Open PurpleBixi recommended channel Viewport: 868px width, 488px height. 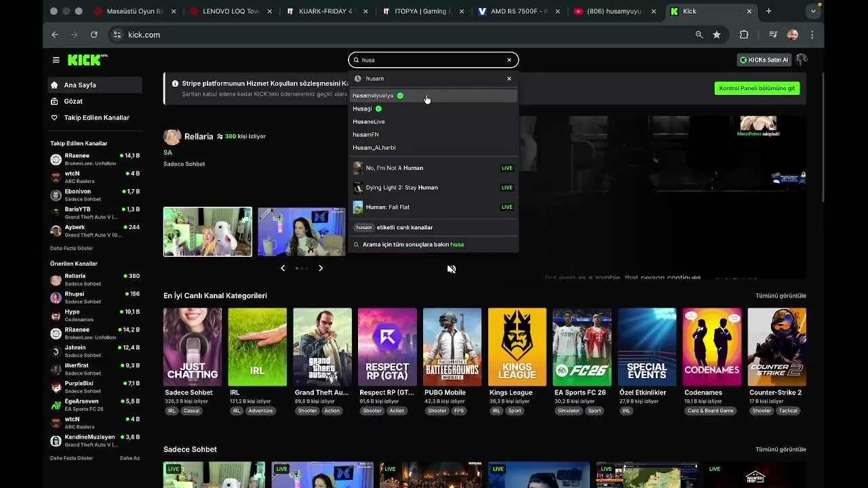click(95, 387)
